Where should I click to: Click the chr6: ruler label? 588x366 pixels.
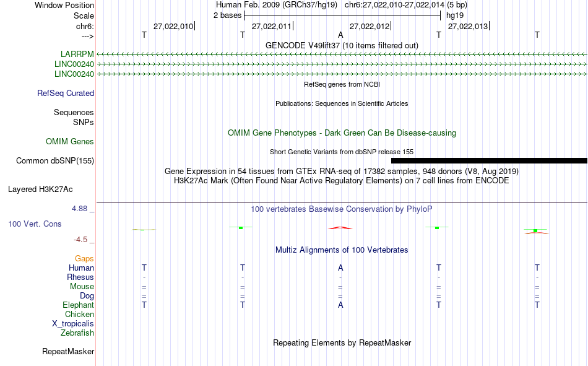point(85,26)
